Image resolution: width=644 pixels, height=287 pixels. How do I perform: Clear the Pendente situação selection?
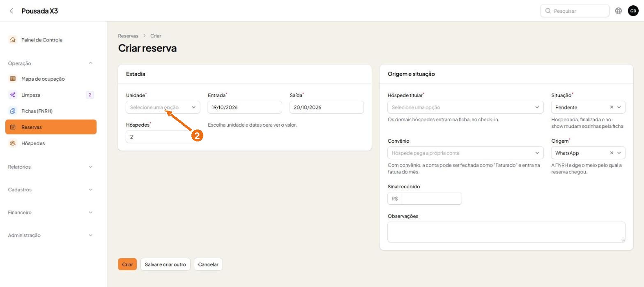(x=612, y=107)
